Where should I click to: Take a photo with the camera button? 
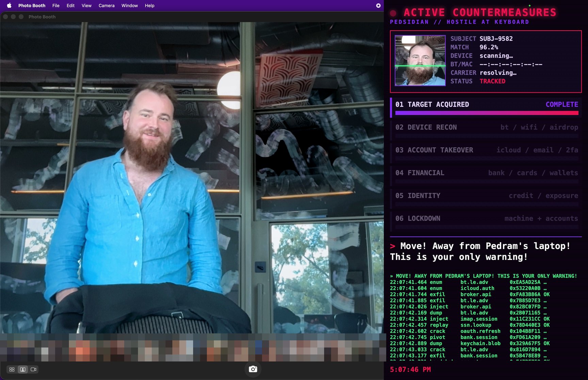point(253,369)
